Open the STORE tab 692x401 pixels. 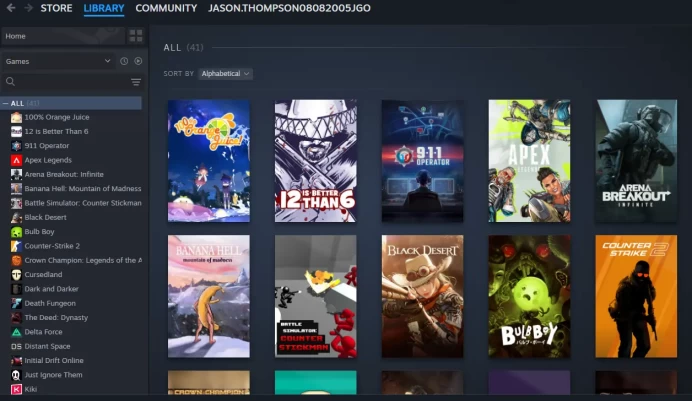[56, 8]
